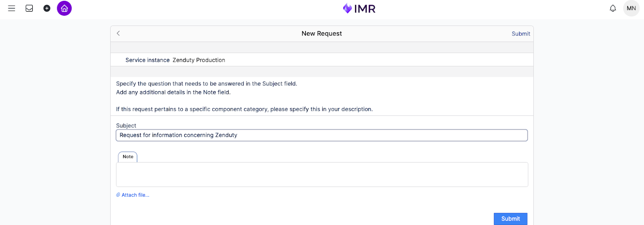Click the Attach file... link

click(135, 195)
